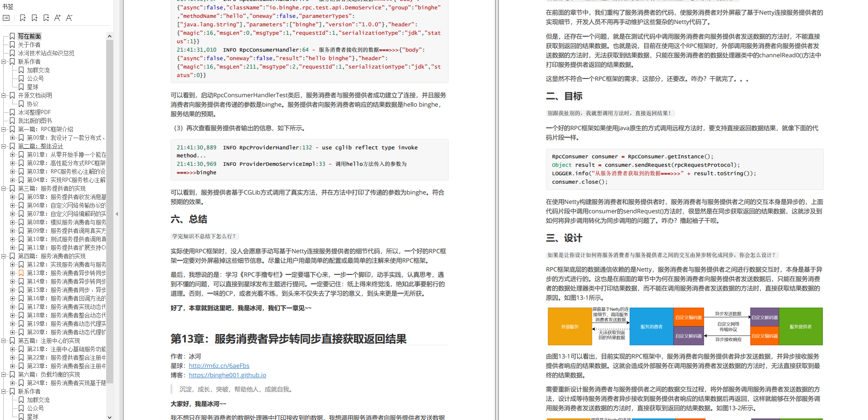
Task: Collapse the 第四篇:服务消费者的实现 section
Action: tap(4, 256)
